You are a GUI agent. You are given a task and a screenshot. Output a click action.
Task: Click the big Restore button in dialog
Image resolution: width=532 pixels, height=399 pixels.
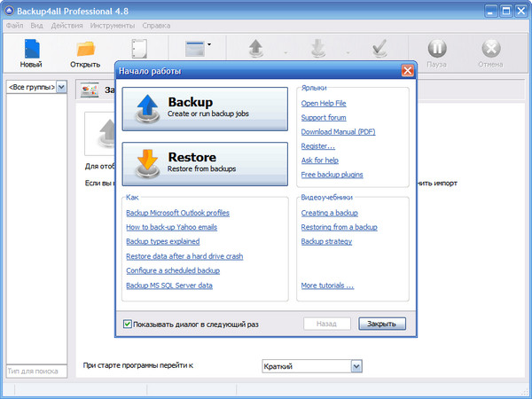[x=205, y=164]
